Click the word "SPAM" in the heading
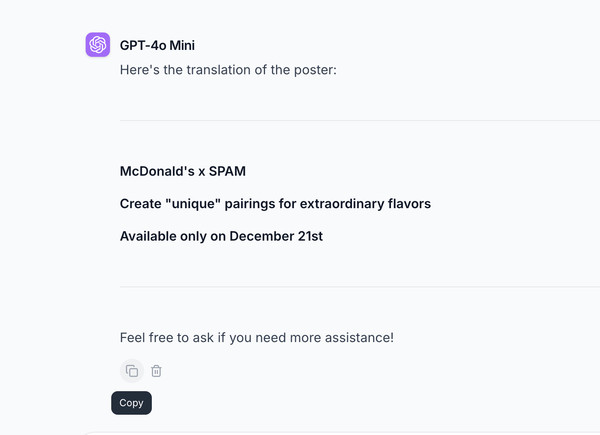The image size is (600, 435). (228, 171)
